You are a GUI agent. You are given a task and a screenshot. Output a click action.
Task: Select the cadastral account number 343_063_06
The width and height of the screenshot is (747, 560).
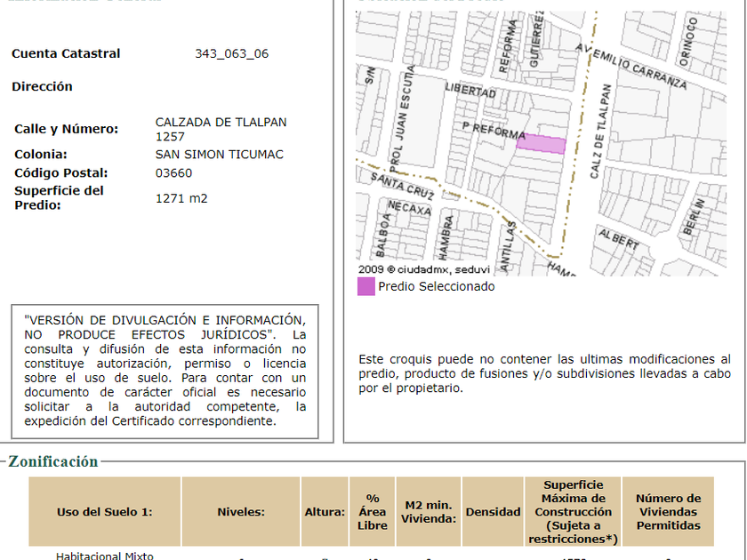coord(231,54)
